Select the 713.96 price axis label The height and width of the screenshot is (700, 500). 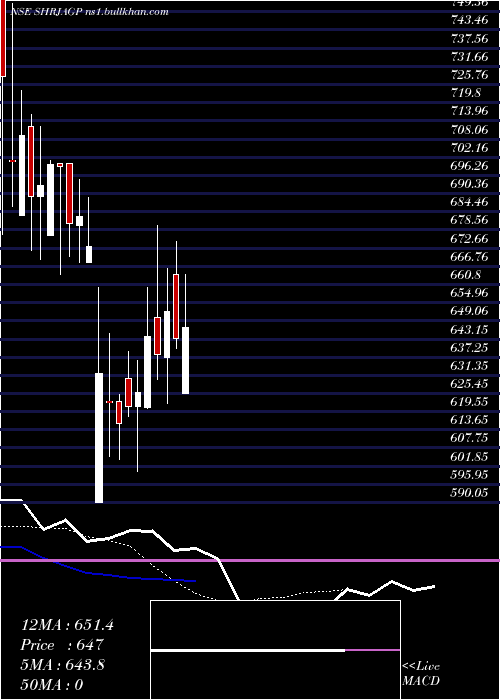coord(469,111)
